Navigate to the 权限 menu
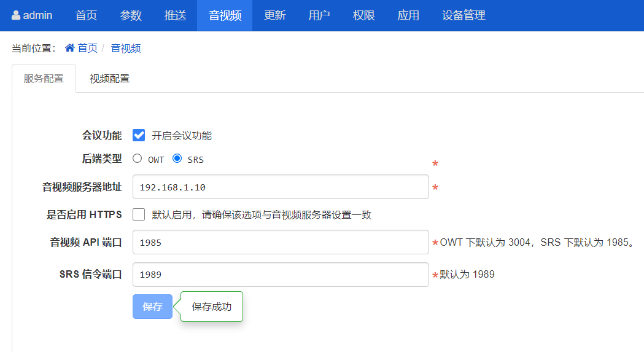This screenshot has height=352, width=644. (364, 15)
